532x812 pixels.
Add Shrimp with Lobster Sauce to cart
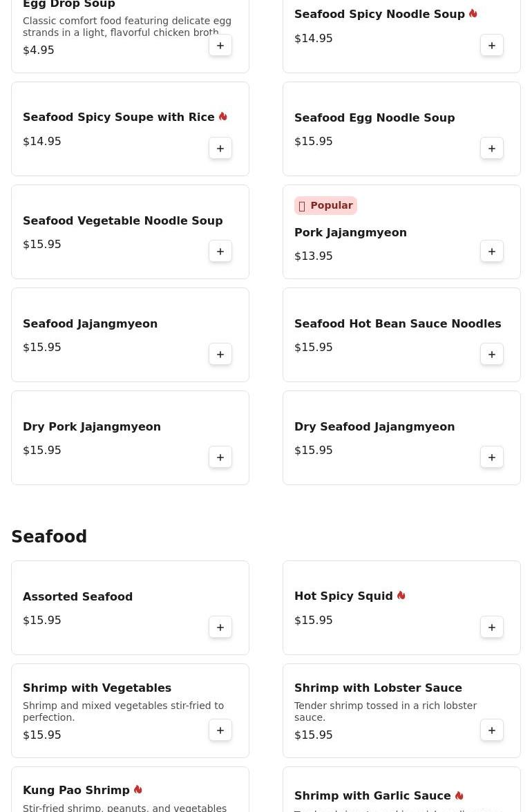(x=492, y=730)
